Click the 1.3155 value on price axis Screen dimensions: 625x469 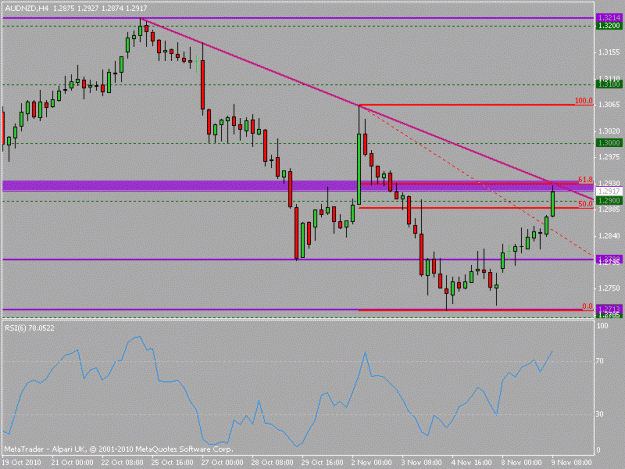coord(609,52)
